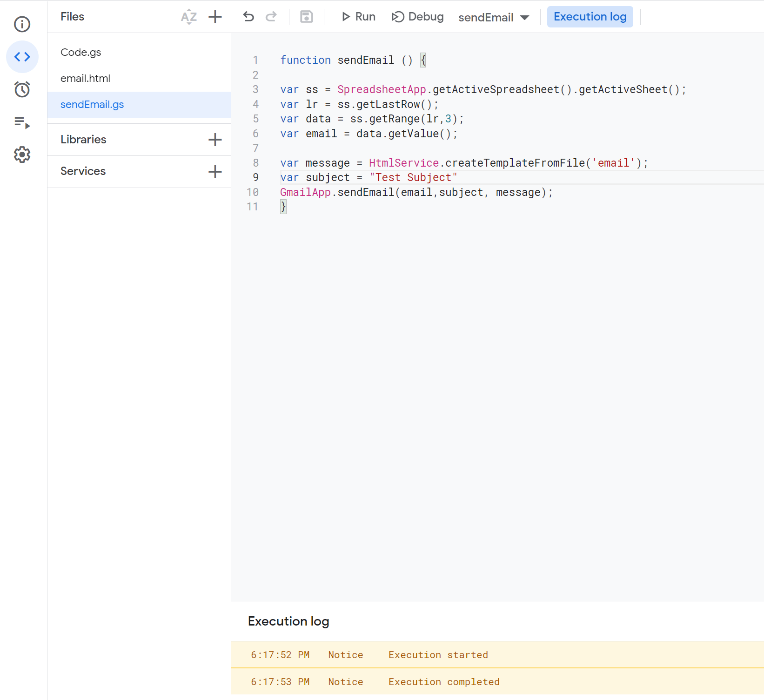Select the Editor code icon in sidebar
Image resolution: width=764 pixels, height=700 pixels.
pos(22,57)
